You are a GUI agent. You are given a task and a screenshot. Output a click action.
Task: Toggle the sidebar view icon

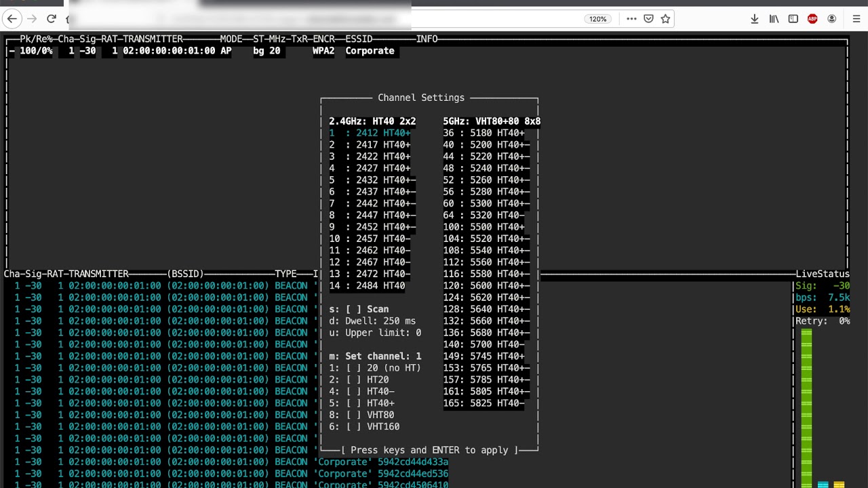[793, 19]
